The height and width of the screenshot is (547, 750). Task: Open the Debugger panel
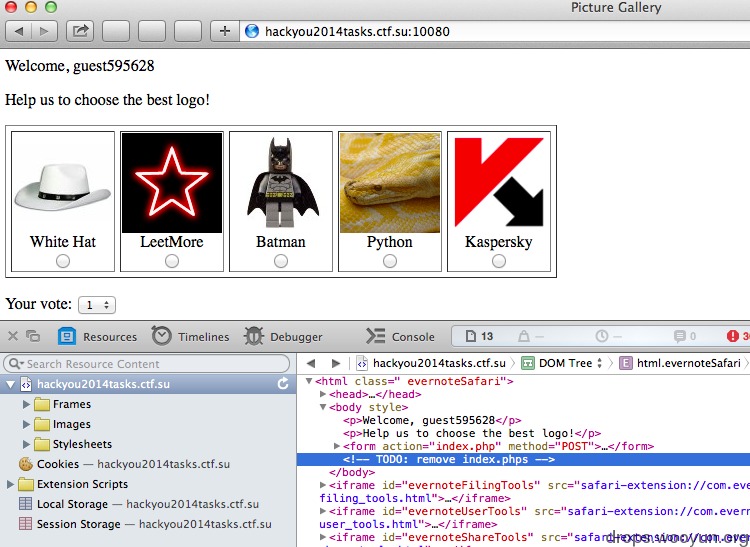point(283,336)
